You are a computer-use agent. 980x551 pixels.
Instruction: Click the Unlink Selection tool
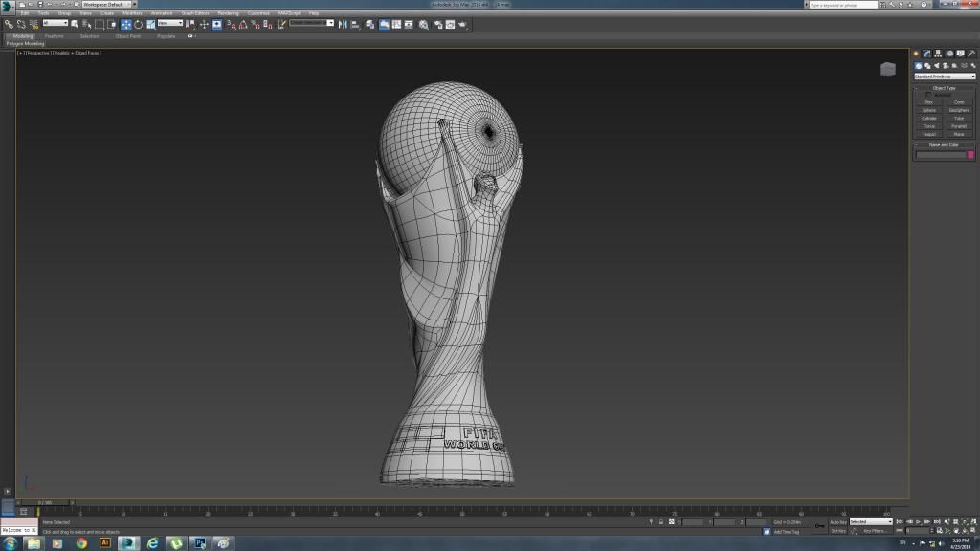(21, 24)
